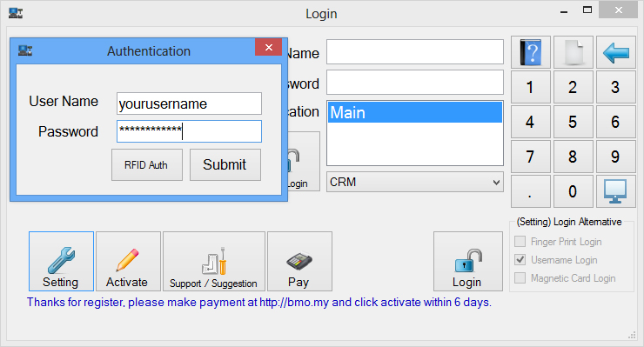
Task: Click keypad number 5
Action: [x=574, y=122]
